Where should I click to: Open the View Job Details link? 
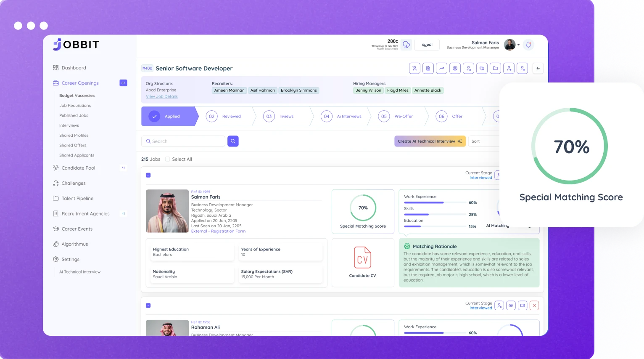point(161,96)
